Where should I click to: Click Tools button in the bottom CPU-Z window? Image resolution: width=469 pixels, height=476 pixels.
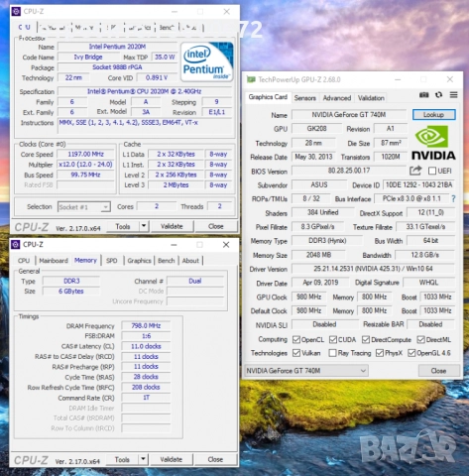click(122, 459)
